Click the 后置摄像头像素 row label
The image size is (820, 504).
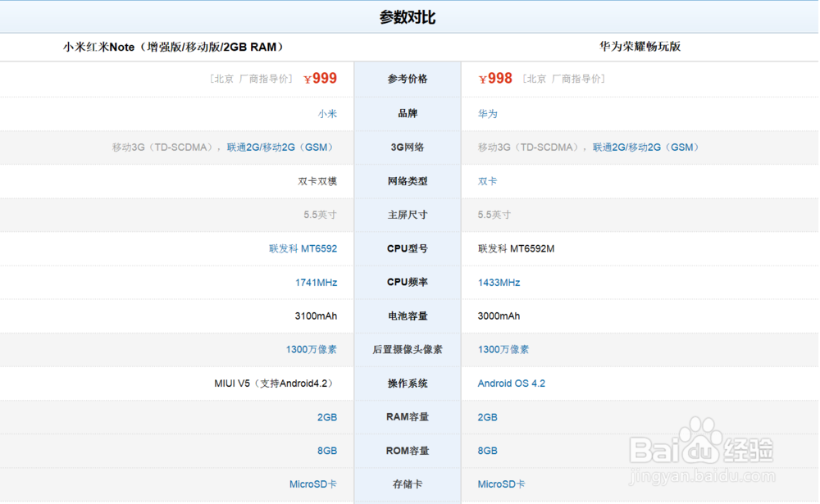[x=408, y=350]
